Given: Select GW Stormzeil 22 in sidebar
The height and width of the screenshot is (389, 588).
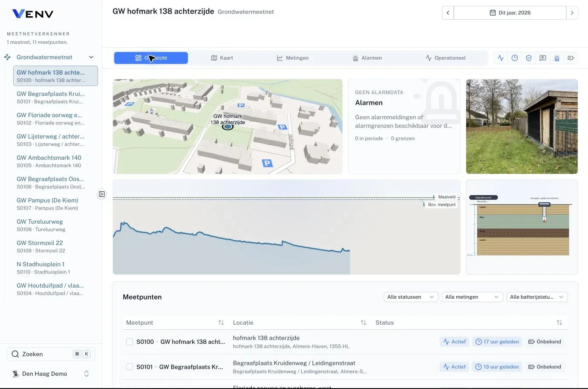Looking at the screenshot, I should coord(55,246).
